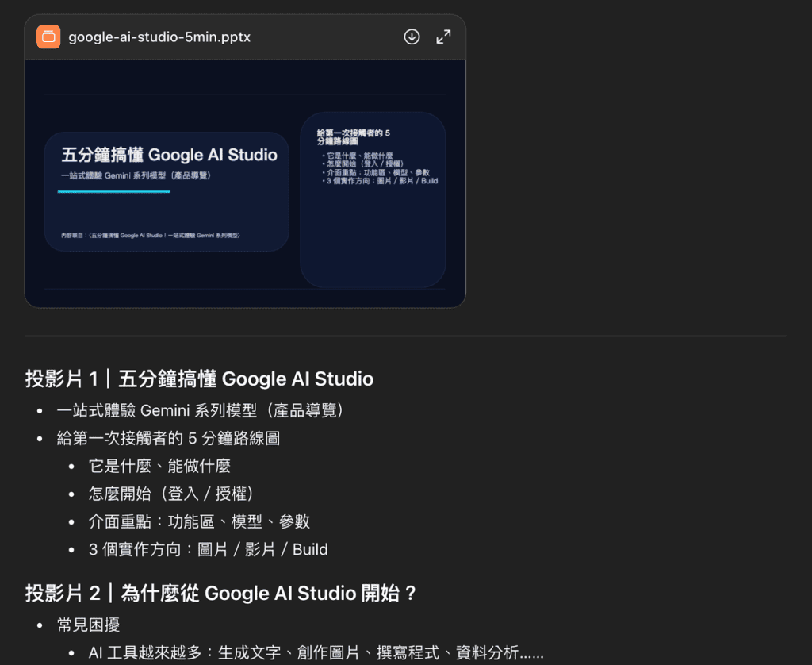Viewport: 812px width, 665px height.
Task: Click the bullet 給第一次接觸者的 5 分鐘路線圖 in the outline
Action: point(168,439)
